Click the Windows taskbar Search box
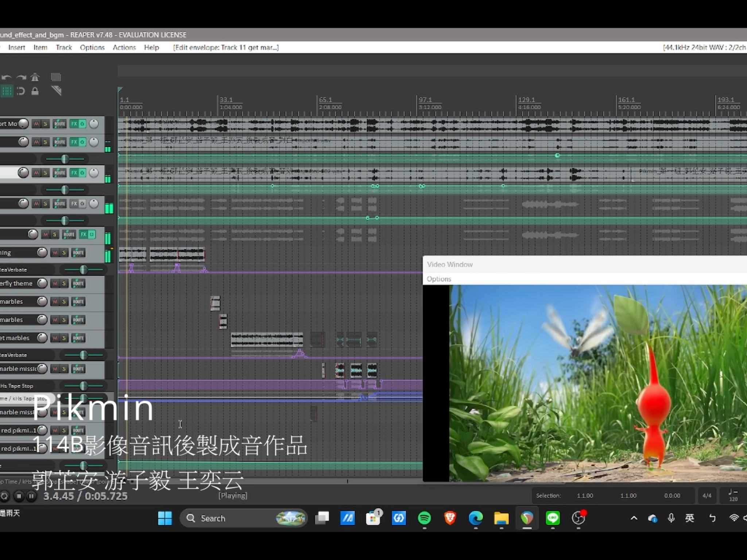This screenshot has height=560, width=747. 244,518
